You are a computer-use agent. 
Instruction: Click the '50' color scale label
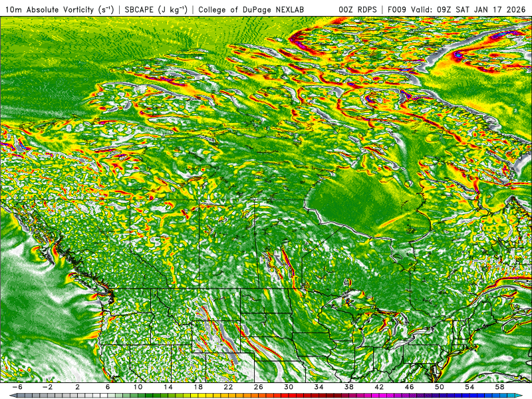[x=440, y=387]
